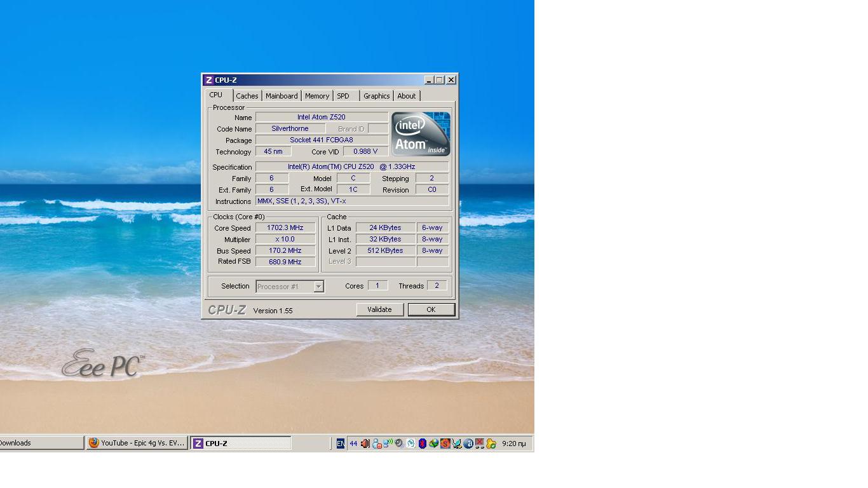
Task: Click the Ext. Model value 1C
Action: point(353,190)
